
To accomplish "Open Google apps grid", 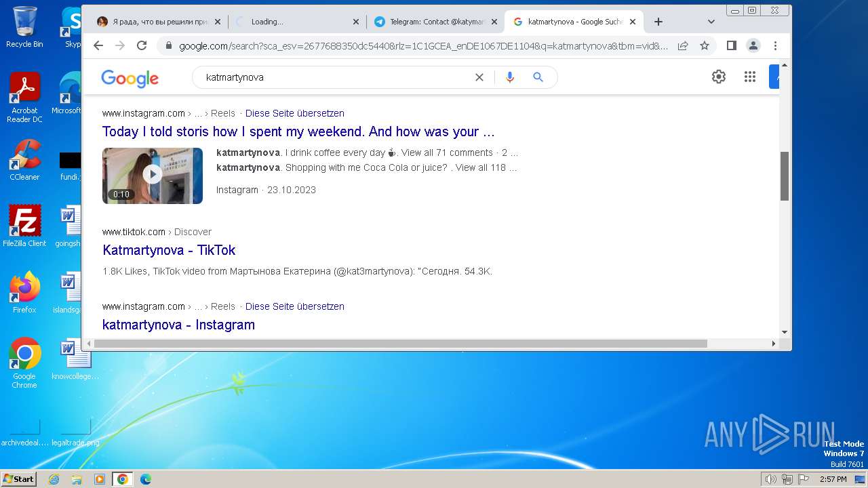I will (749, 77).
